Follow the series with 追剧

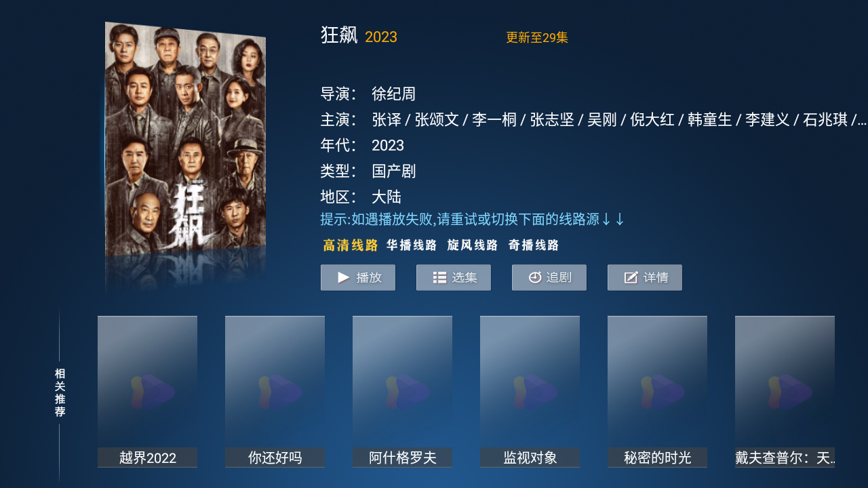(x=549, y=278)
